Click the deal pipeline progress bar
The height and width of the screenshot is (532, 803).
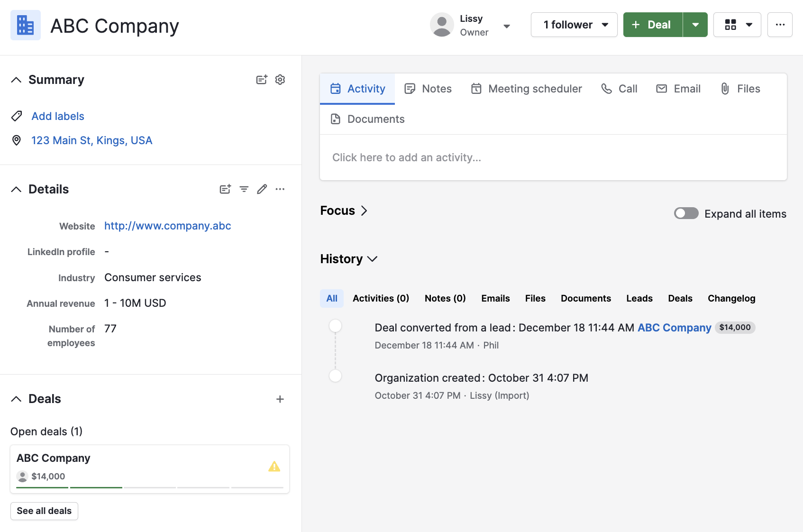point(149,487)
